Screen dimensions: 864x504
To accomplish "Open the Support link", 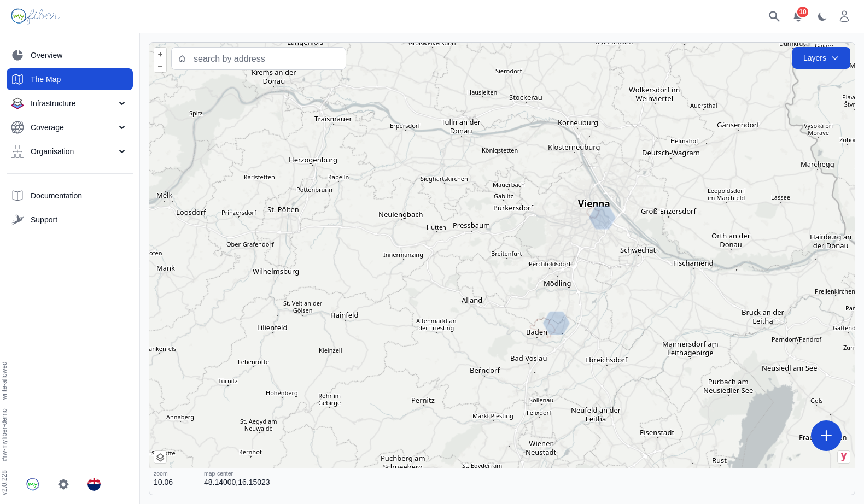I will point(44,220).
